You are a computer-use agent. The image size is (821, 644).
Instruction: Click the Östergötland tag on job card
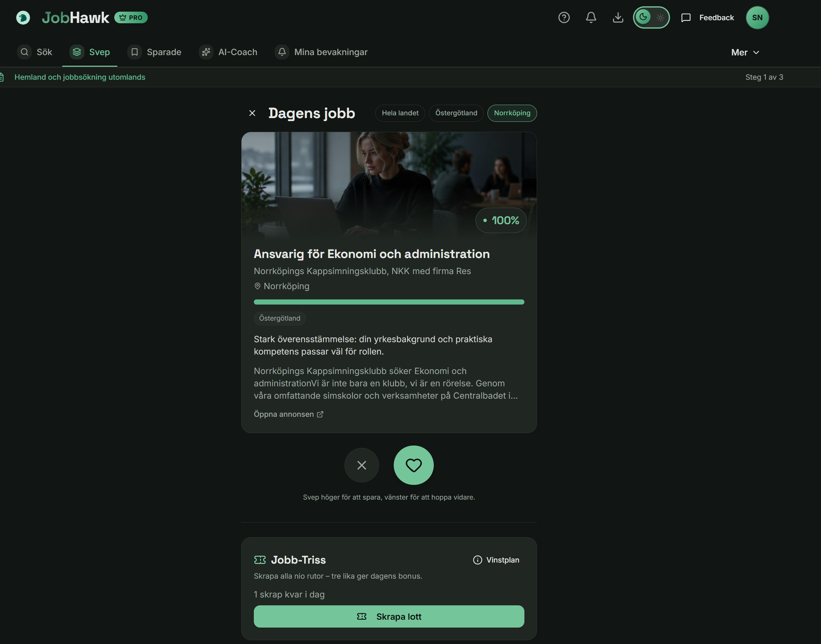[279, 318]
